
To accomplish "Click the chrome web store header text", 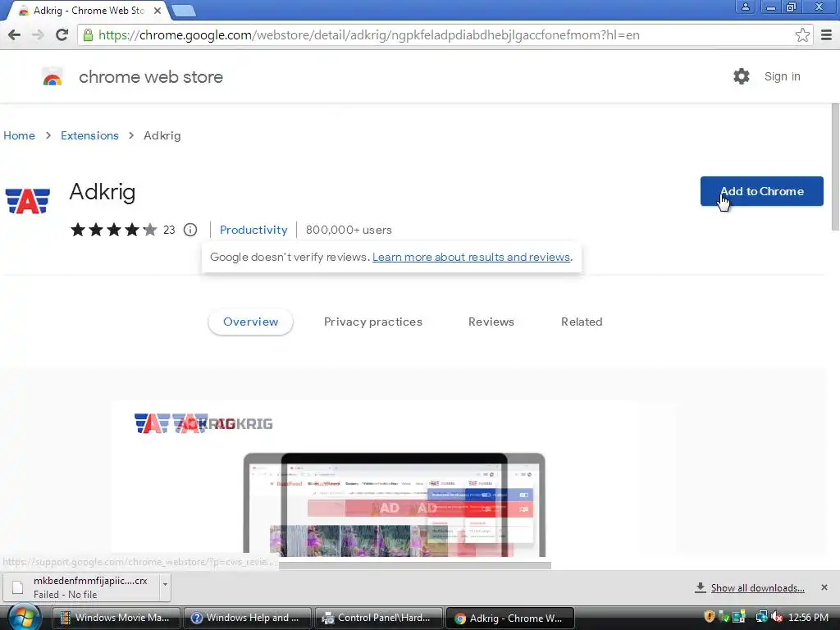I will coord(151,77).
